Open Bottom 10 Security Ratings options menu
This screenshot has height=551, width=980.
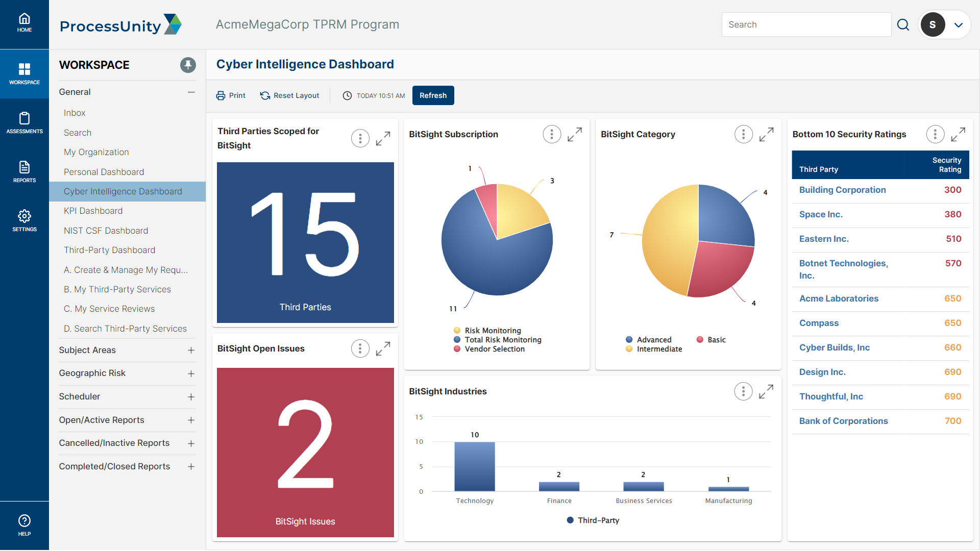[x=936, y=134]
